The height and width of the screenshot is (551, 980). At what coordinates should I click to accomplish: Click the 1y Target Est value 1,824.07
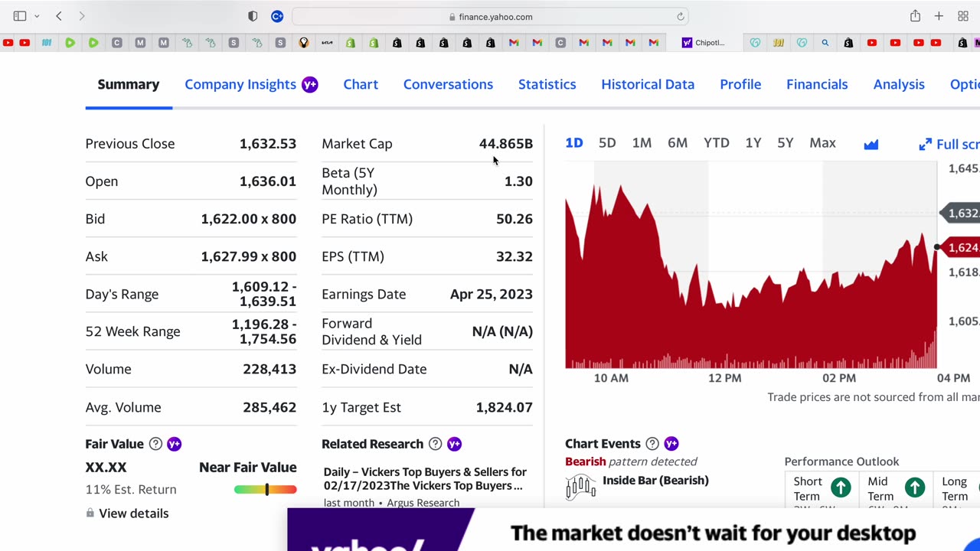coord(505,407)
